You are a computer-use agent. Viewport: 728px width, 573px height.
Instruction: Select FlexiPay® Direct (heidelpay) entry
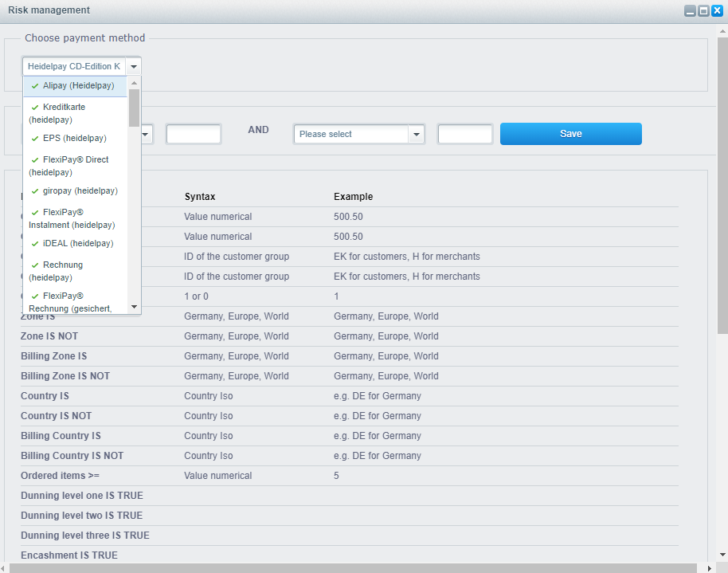[75, 166]
